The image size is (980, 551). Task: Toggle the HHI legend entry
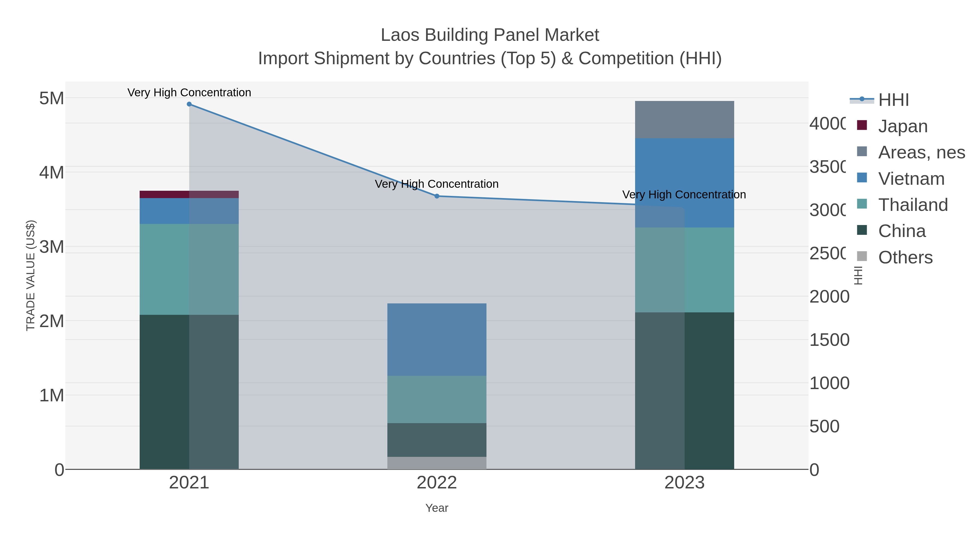tap(879, 100)
